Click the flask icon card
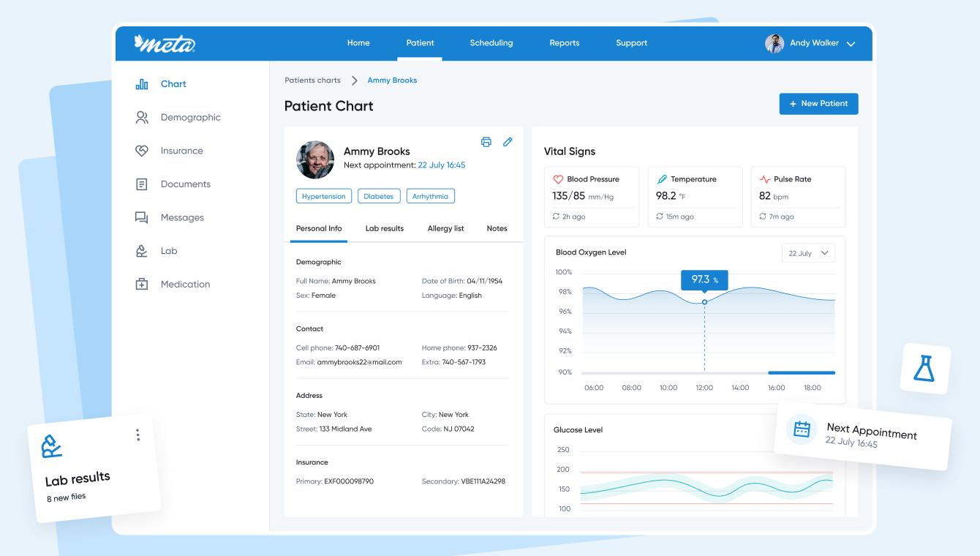Image resolution: width=980 pixels, height=556 pixels. [x=925, y=369]
